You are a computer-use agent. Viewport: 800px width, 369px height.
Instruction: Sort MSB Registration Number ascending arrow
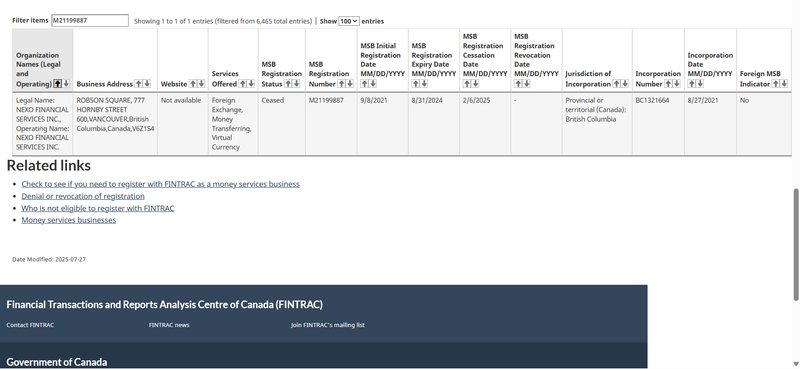point(341,84)
